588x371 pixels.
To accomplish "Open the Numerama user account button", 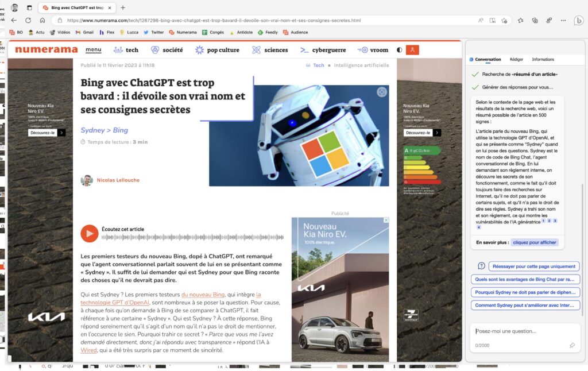I will point(412,50).
